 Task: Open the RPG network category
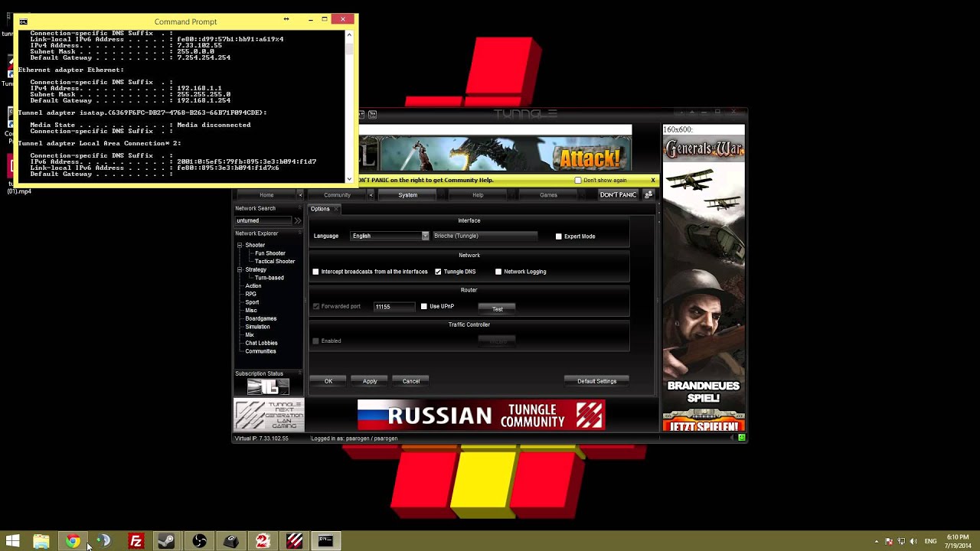[x=250, y=294]
